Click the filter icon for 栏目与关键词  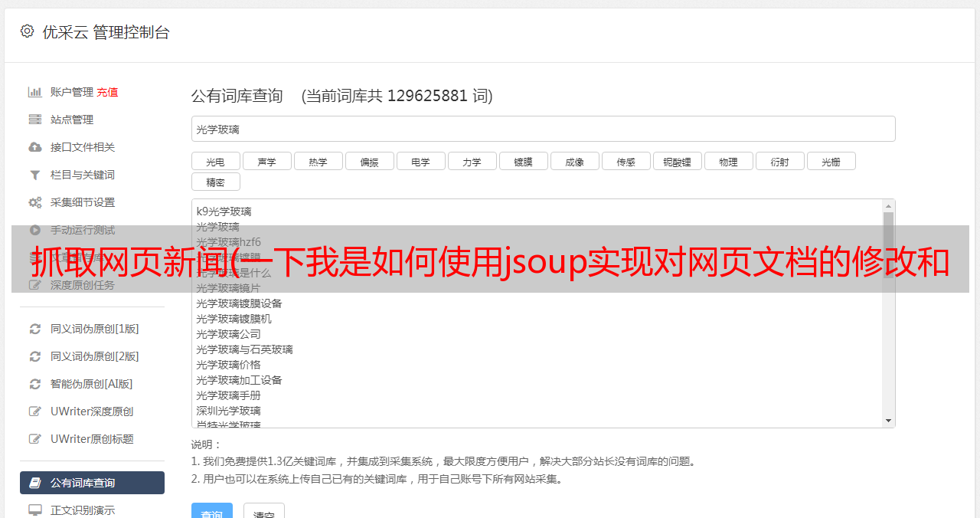[x=35, y=175]
